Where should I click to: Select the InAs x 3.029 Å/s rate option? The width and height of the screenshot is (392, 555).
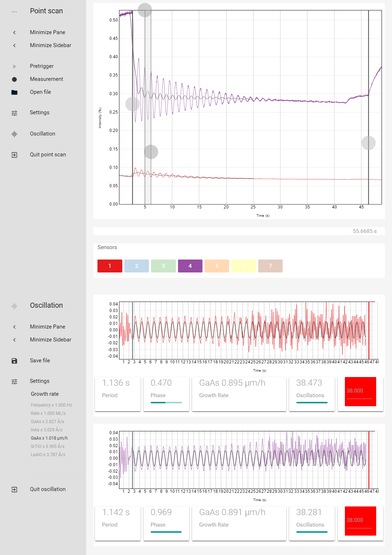point(47,429)
